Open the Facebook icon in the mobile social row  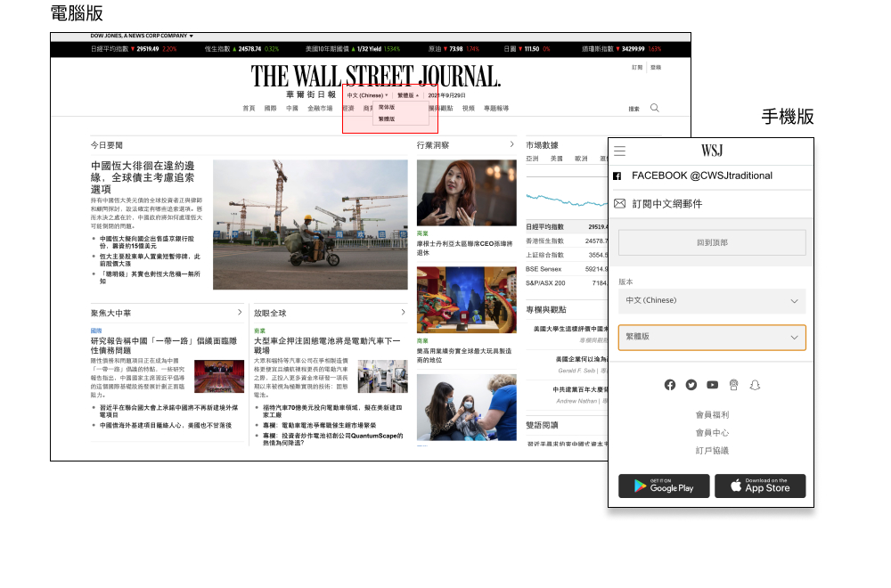[670, 385]
